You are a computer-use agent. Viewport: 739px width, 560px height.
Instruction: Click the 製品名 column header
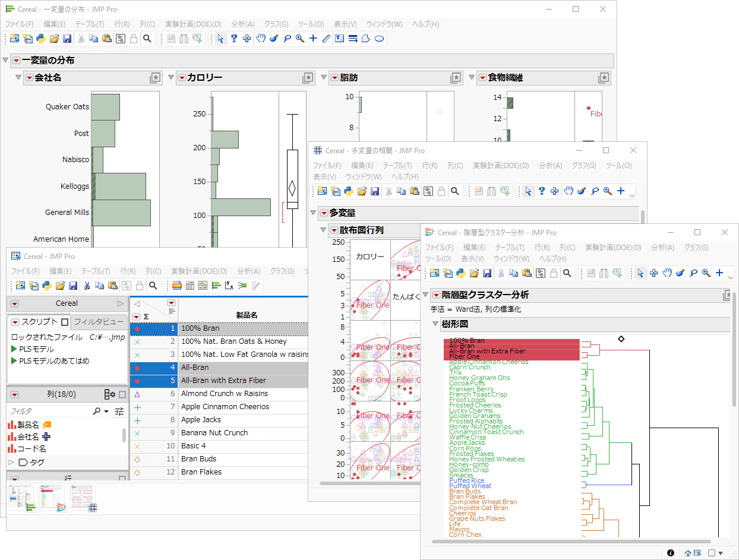coord(247,315)
